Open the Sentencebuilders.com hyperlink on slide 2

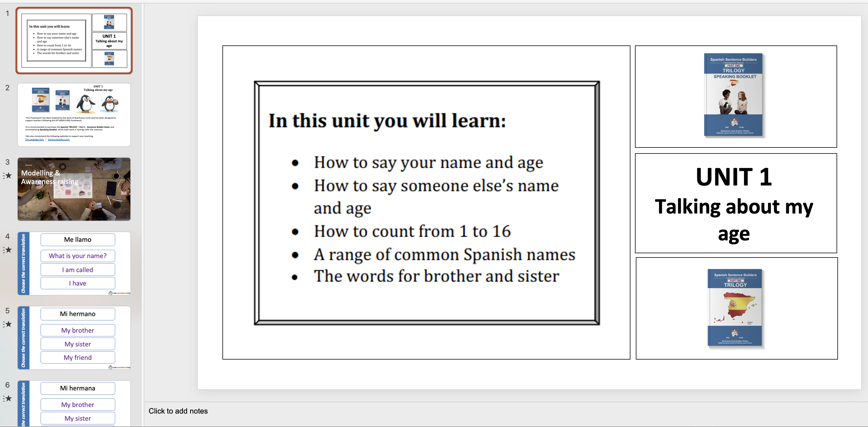[58, 139]
